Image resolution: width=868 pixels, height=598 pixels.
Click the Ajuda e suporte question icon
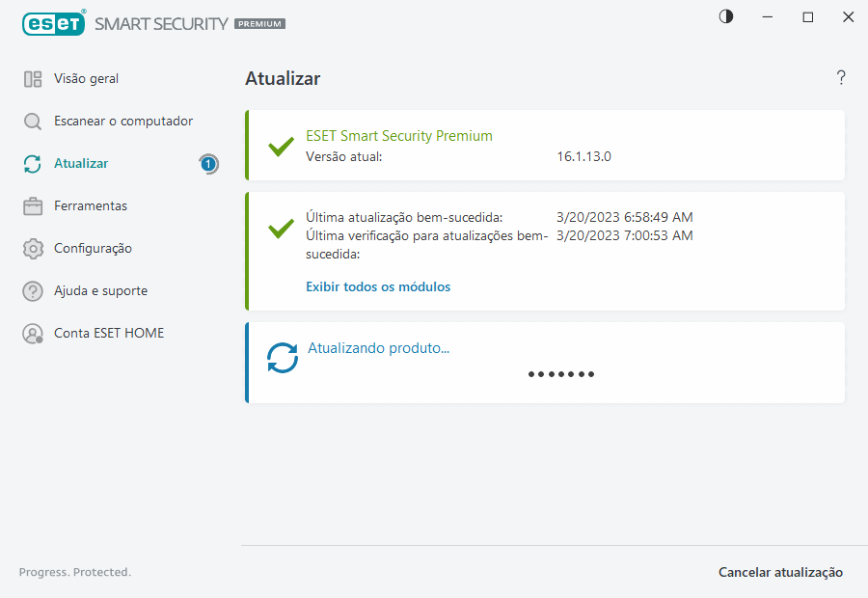pos(33,291)
